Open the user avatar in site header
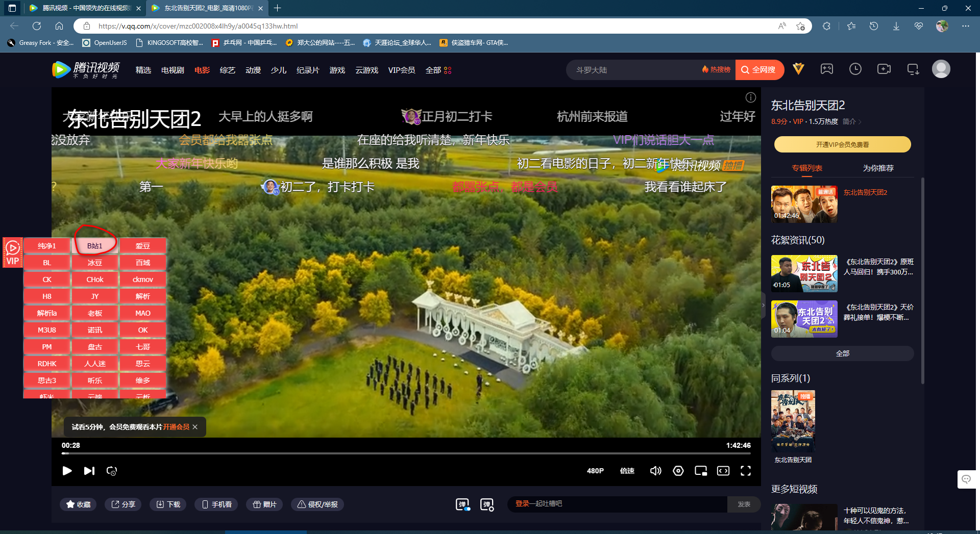980x534 pixels. 941,69
